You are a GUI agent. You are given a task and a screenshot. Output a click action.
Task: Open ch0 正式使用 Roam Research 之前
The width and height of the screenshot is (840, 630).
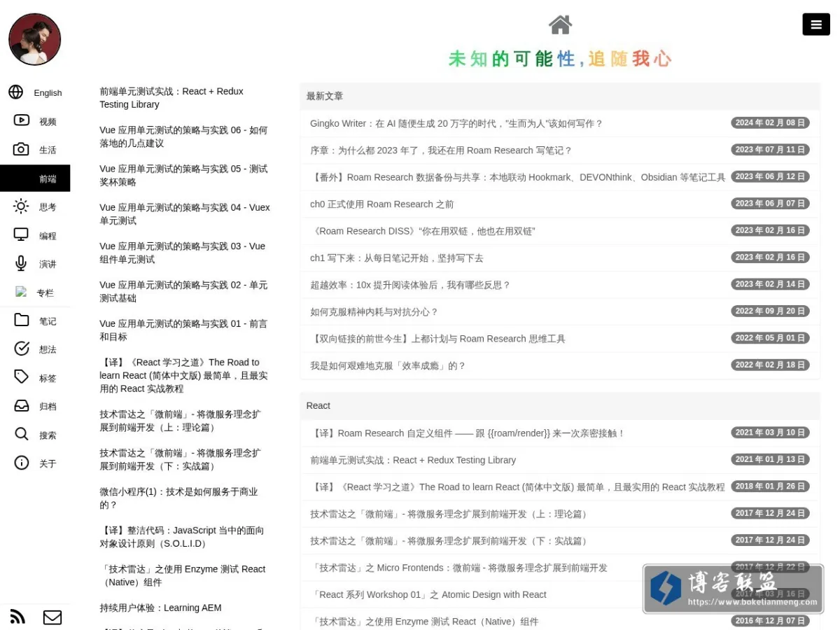coord(382,204)
